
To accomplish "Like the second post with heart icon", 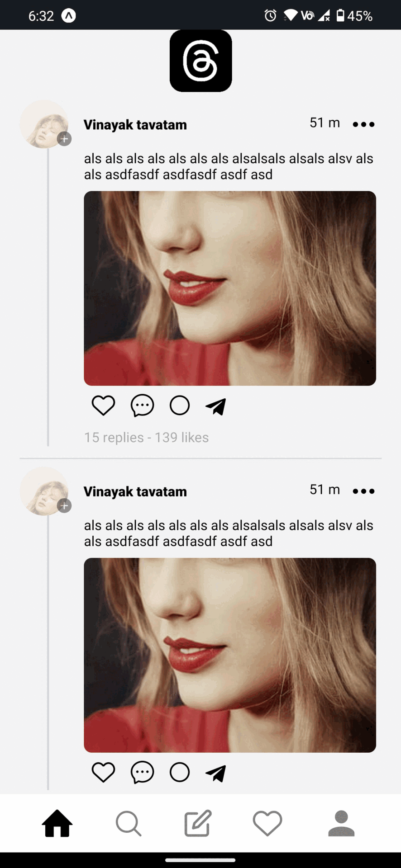I will click(103, 772).
